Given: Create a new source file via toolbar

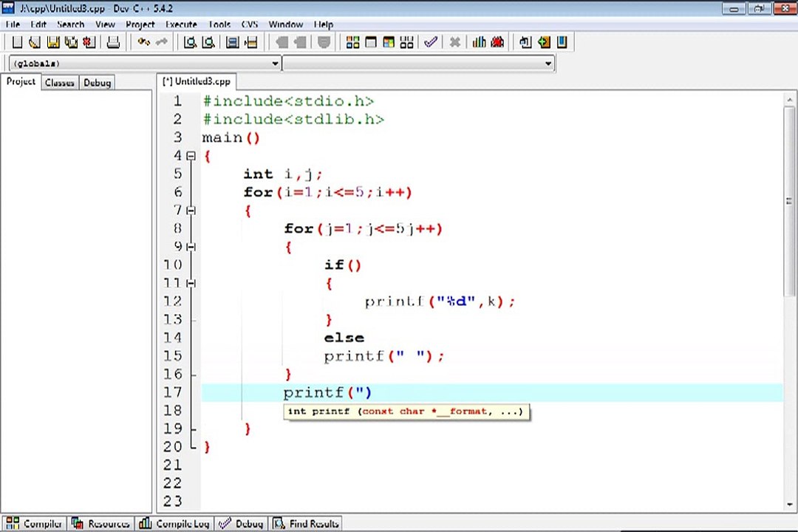Looking at the screenshot, I should coord(17,42).
